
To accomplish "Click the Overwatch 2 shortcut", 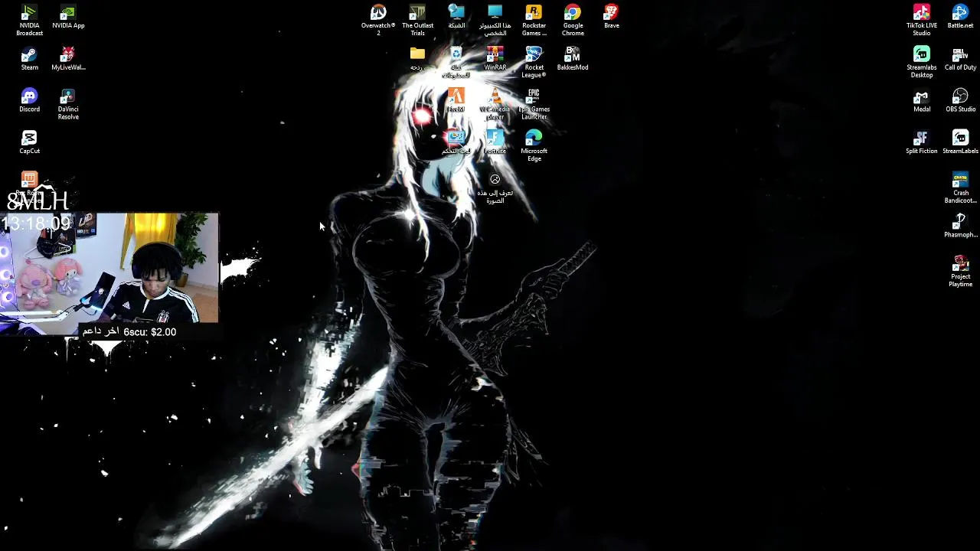I will coord(378,21).
